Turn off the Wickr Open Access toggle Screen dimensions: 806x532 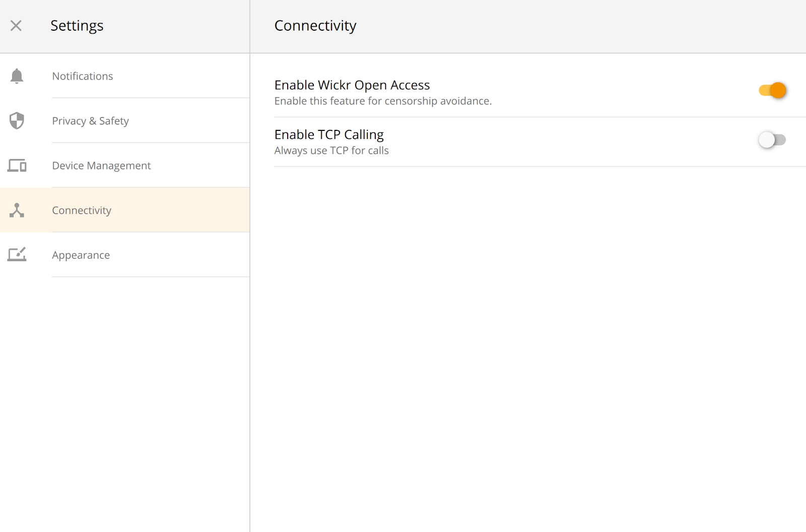pos(772,91)
